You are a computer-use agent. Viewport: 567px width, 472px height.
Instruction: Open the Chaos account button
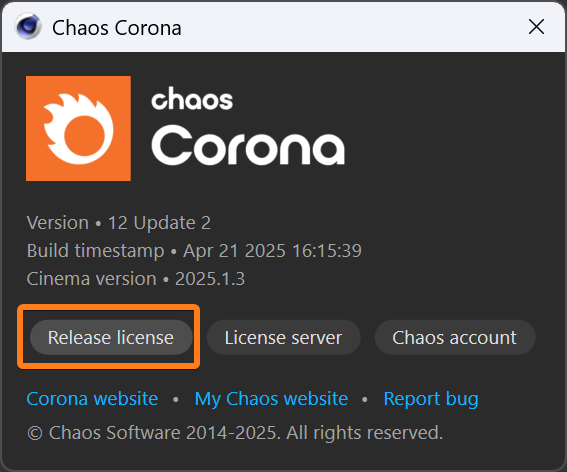tap(455, 337)
